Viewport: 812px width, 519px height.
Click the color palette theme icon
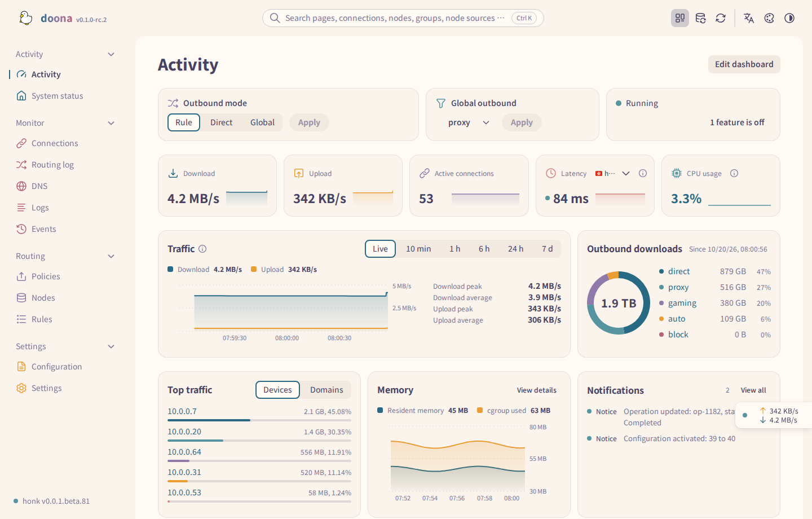tap(769, 18)
